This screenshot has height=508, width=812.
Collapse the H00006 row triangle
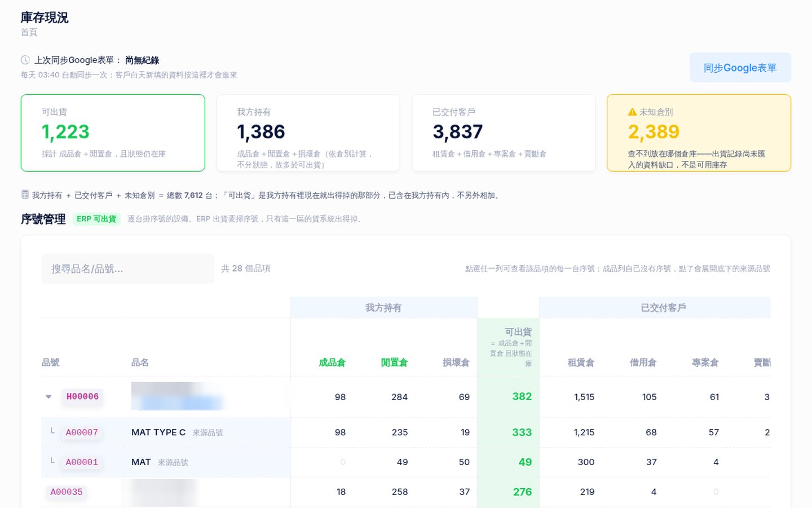48,397
